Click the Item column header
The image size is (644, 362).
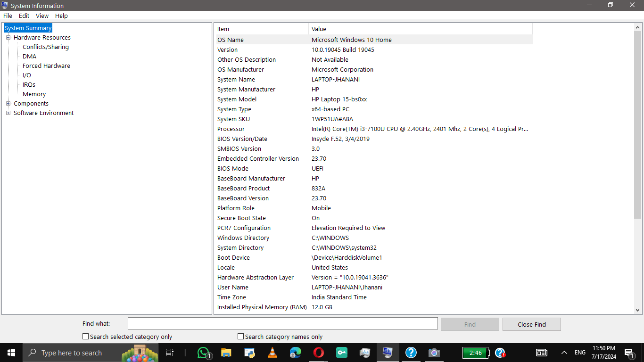(x=262, y=29)
